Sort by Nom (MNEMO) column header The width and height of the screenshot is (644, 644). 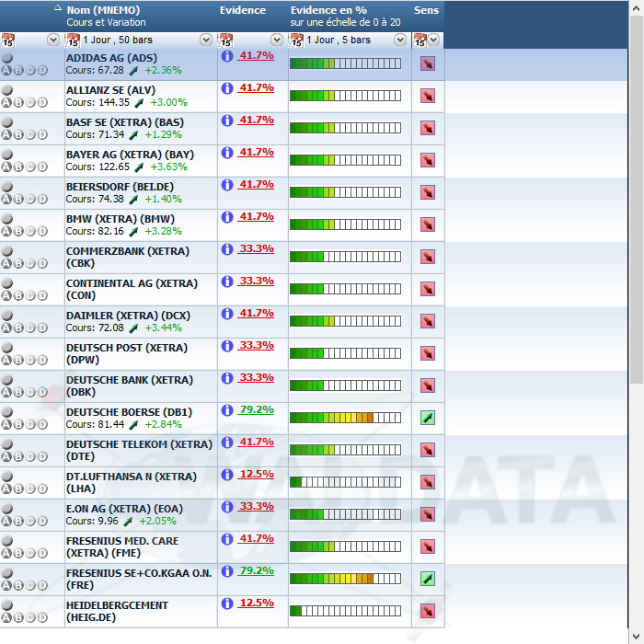103,10
